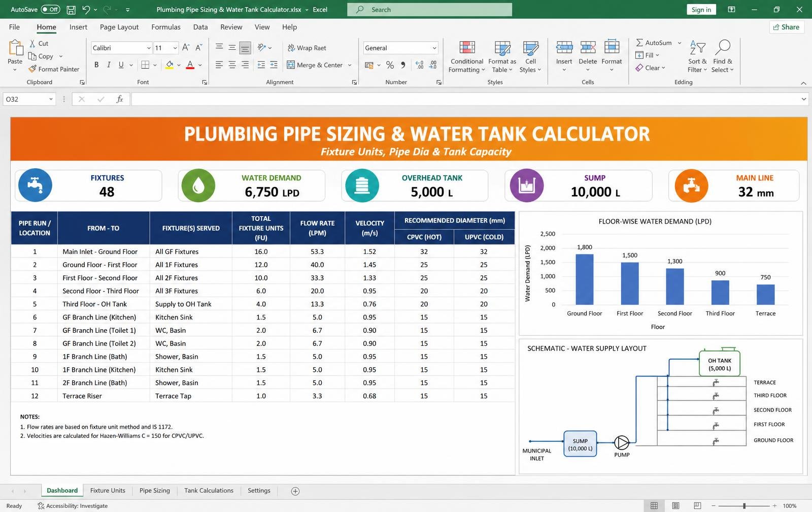Decrease indent in Alignment group
Screen dimensions: 812x512
coord(261,65)
